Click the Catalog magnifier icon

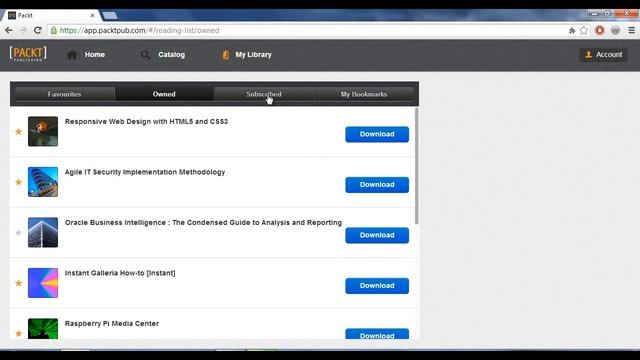pos(145,55)
